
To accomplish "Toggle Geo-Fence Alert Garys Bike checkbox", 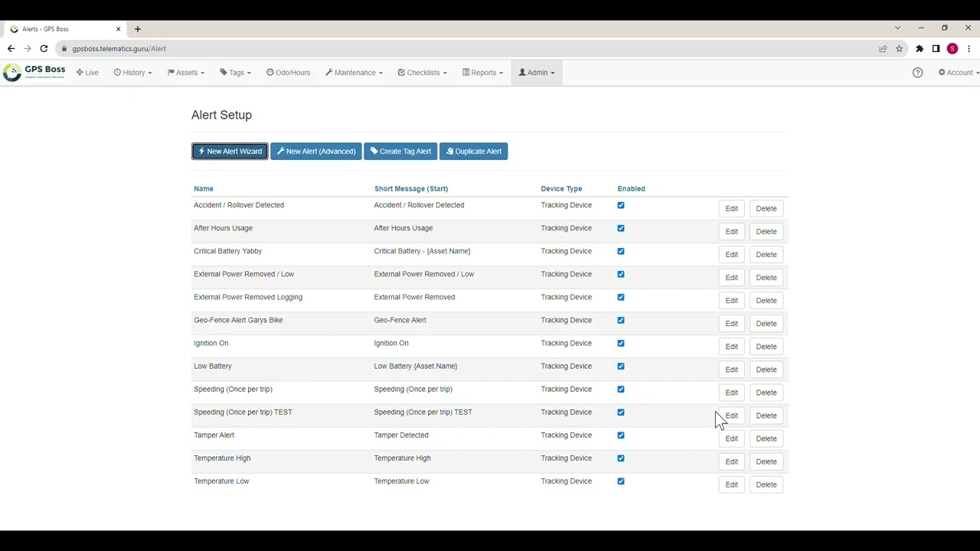I will pos(621,320).
